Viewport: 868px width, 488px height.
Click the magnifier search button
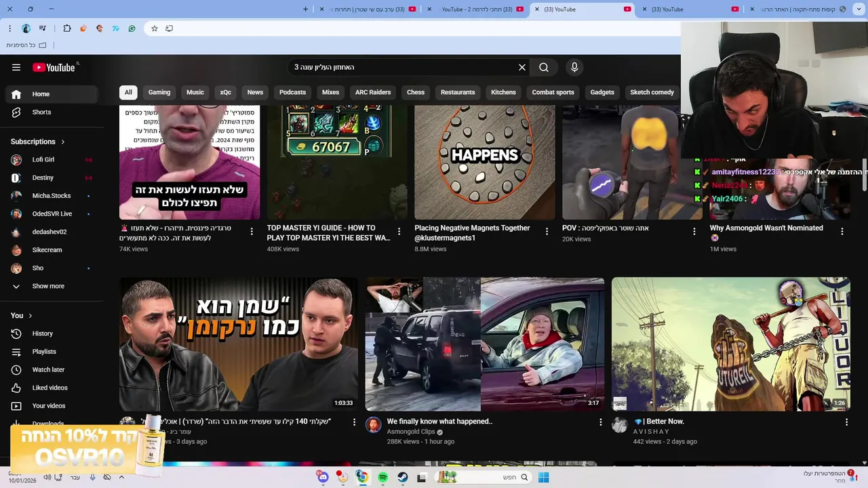pyautogui.click(x=544, y=67)
